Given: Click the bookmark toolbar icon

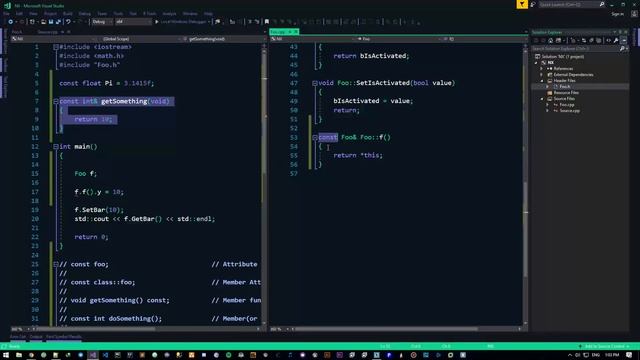Looking at the screenshot, I should [267, 22].
